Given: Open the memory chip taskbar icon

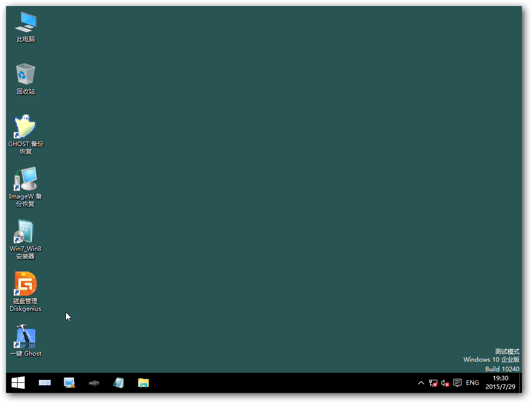Looking at the screenshot, I should [94, 383].
